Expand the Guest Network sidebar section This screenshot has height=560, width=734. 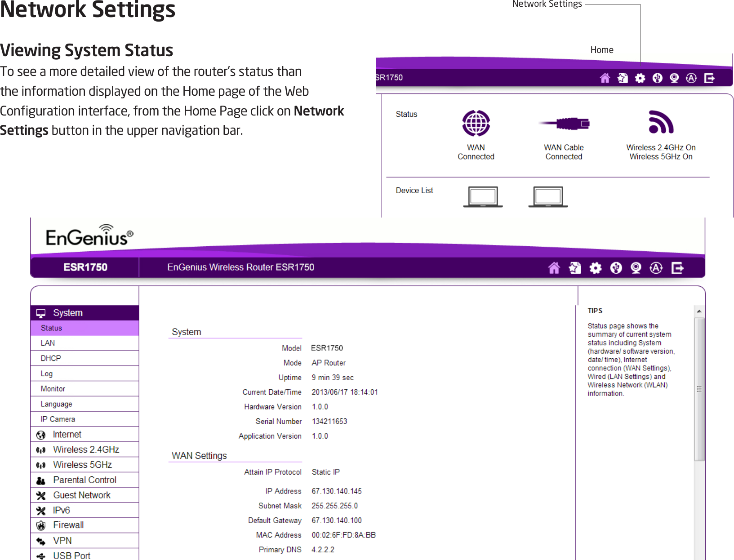(x=85, y=495)
